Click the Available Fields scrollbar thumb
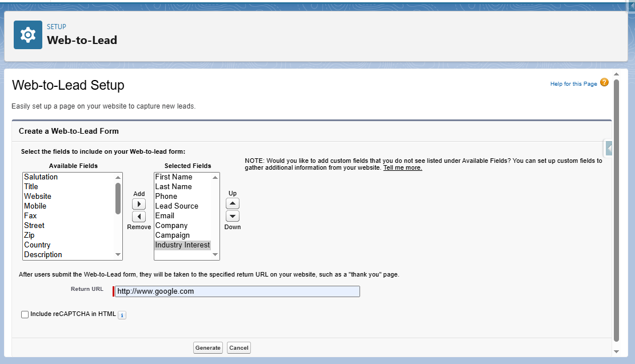The width and height of the screenshot is (635, 364). click(118, 198)
